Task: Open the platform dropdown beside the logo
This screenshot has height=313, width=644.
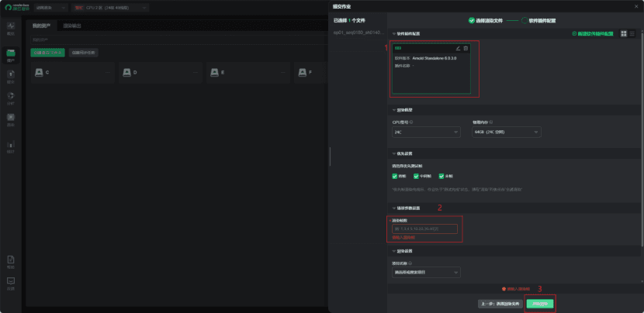Action: pyautogui.click(x=51, y=8)
